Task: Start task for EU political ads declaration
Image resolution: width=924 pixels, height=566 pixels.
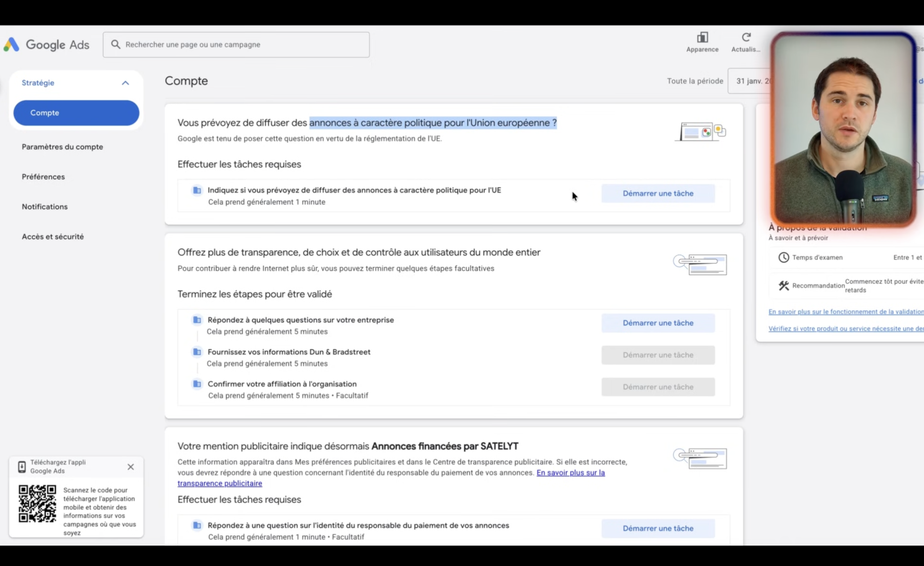Action: (658, 194)
